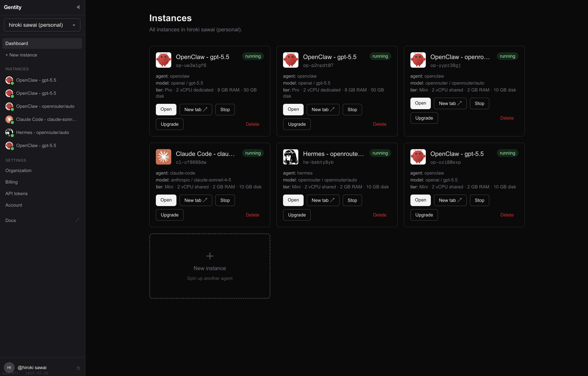Open the Hermes he-bebty8yb instance

click(x=293, y=200)
